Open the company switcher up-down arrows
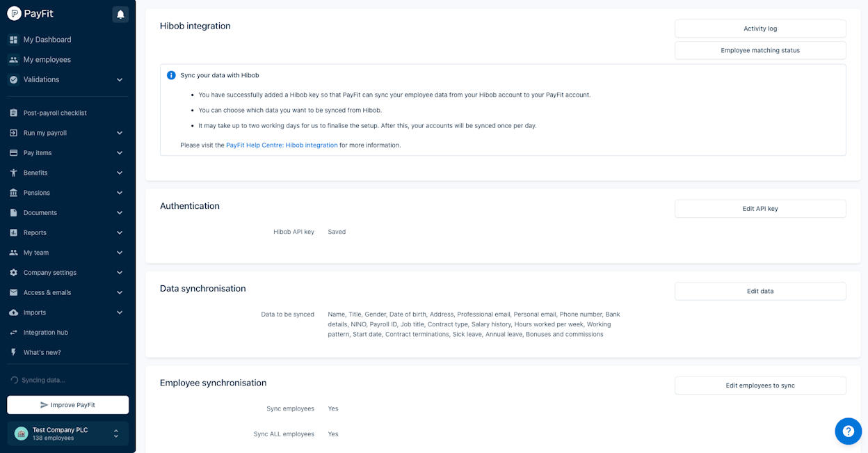Screen dimensions: 868x453 (x=116, y=434)
